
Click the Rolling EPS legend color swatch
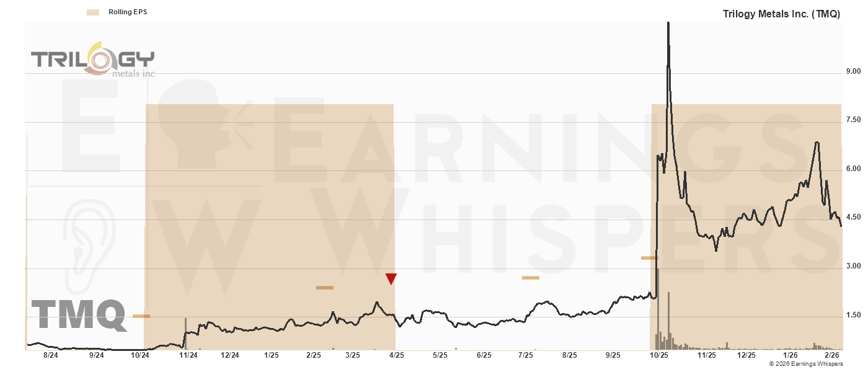(93, 12)
